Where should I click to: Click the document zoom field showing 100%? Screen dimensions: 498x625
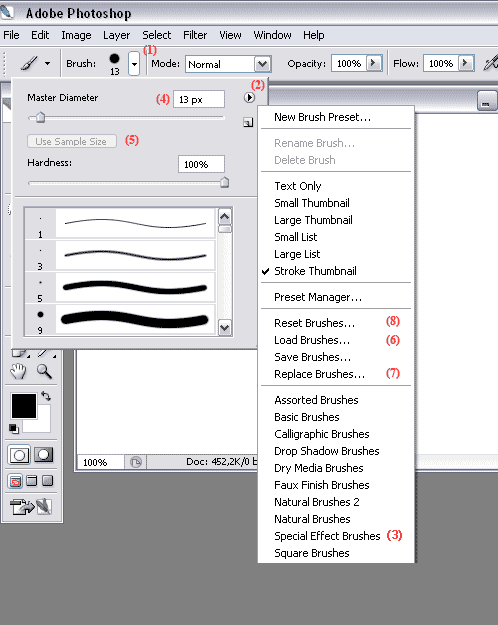(x=100, y=462)
